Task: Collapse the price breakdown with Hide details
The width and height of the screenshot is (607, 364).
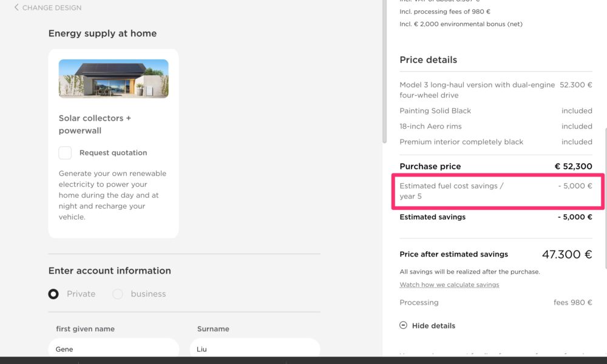Action: pyautogui.click(x=433, y=326)
